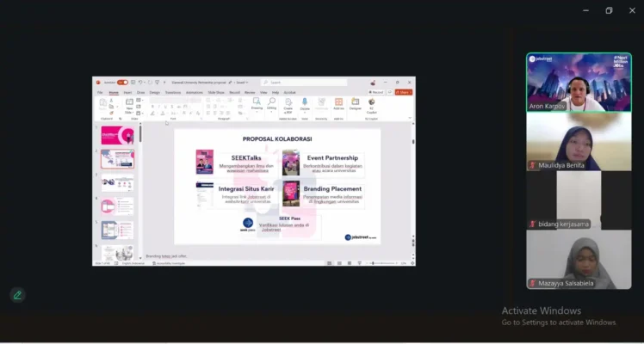Screen dimensions: 644x344
Task: Toggle Bold formatting
Action: [x=152, y=107]
